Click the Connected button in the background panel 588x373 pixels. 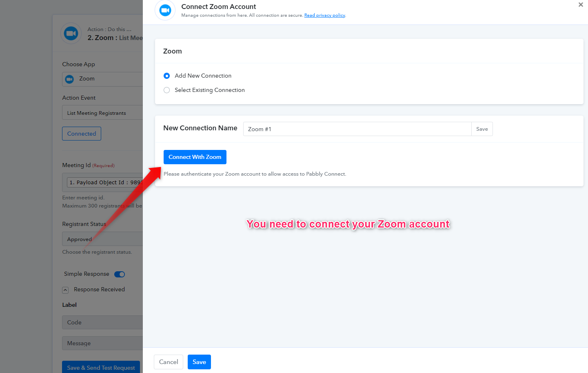point(82,134)
